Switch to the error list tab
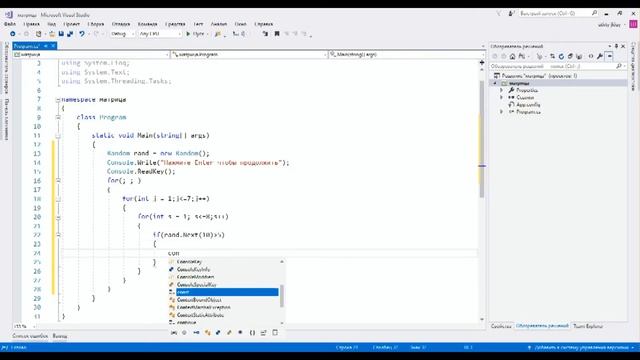Image resolution: width=640 pixels, height=360 pixels. [30, 336]
